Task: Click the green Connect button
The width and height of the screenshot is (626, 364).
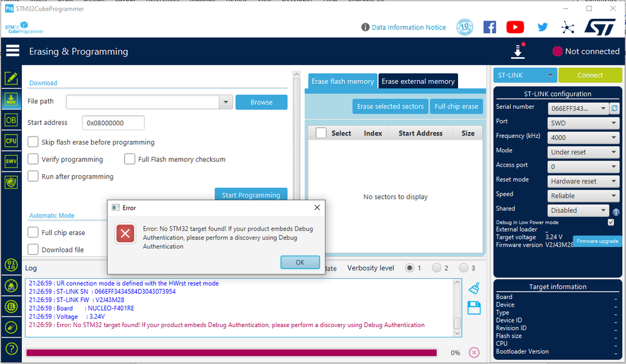Action: 590,75
